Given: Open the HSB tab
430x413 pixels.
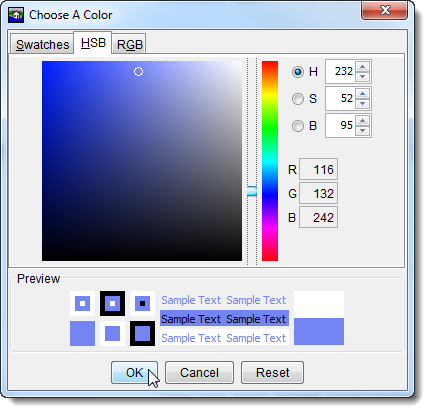Looking at the screenshot, I should [93, 43].
